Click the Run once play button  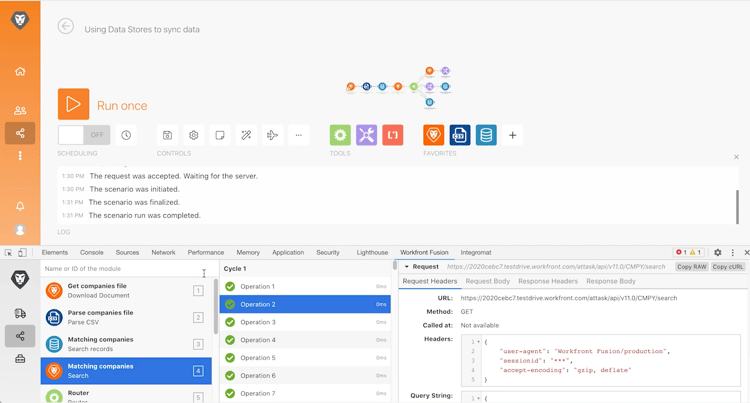click(x=73, y=104)
